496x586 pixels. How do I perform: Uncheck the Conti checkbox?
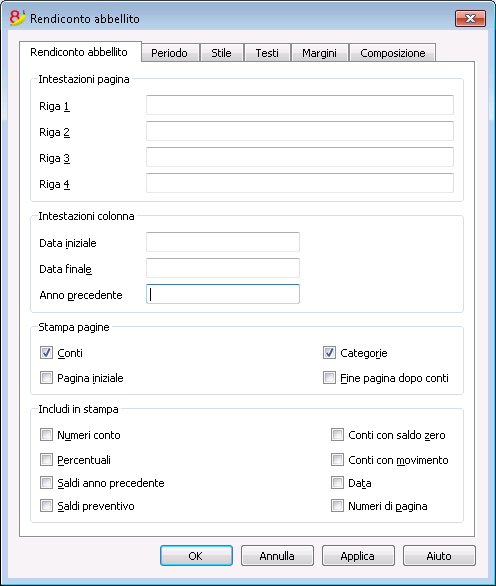click(46, 353)
